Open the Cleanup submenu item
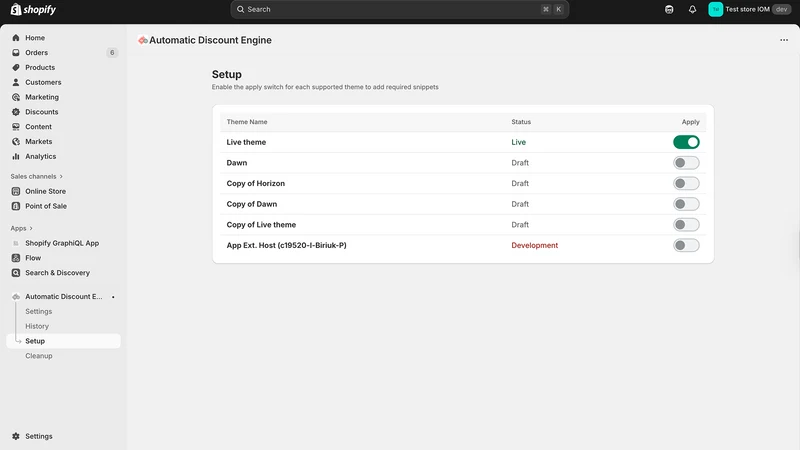The height and width of the screenshot is (450, 800). [39, 356]
